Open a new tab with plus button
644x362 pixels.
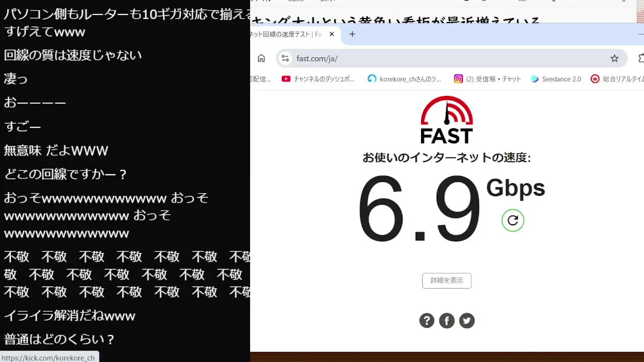coord(352,34)
